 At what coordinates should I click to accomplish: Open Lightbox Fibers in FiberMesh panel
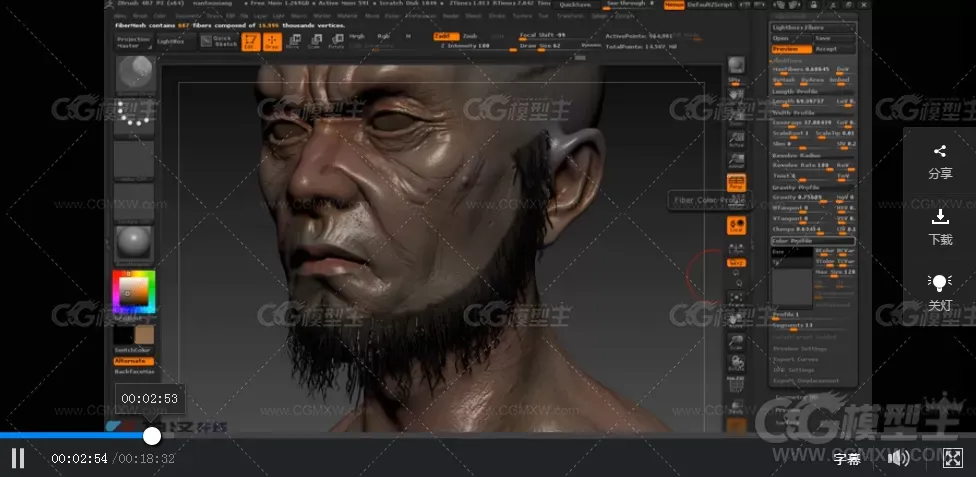click(812, 27)
